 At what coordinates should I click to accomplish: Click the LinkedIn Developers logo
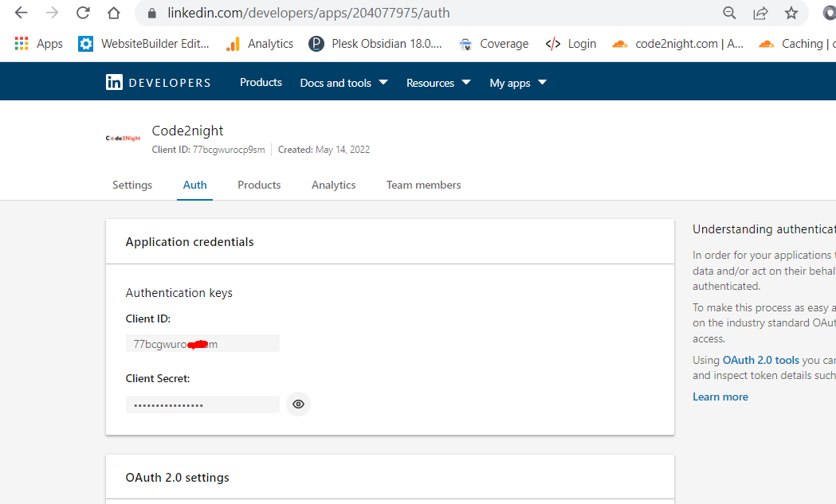coord(159,82)
